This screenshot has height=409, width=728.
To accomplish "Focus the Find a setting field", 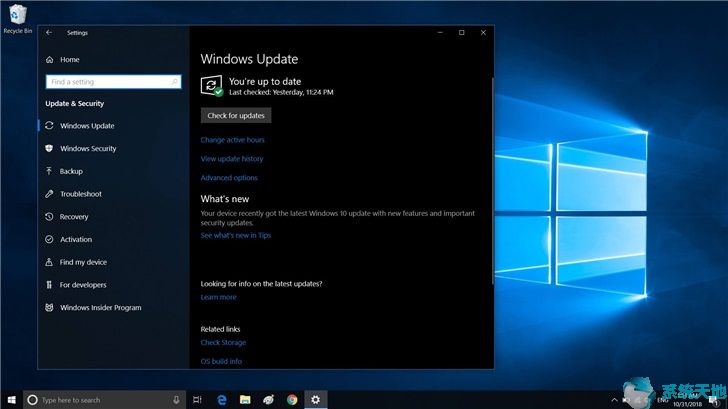I will click(113, 82).
